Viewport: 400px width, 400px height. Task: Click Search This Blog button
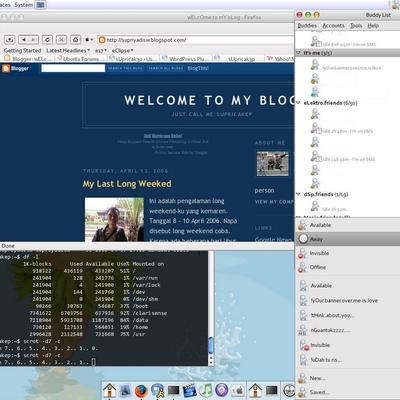[x=125, y=68]
